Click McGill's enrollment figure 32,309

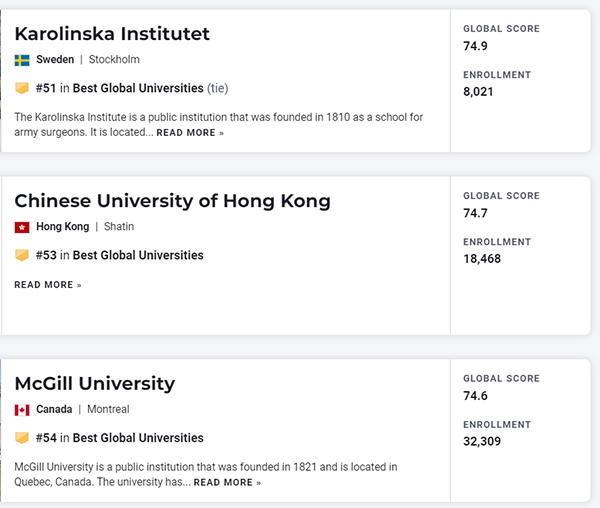click(x=482, y=441)
